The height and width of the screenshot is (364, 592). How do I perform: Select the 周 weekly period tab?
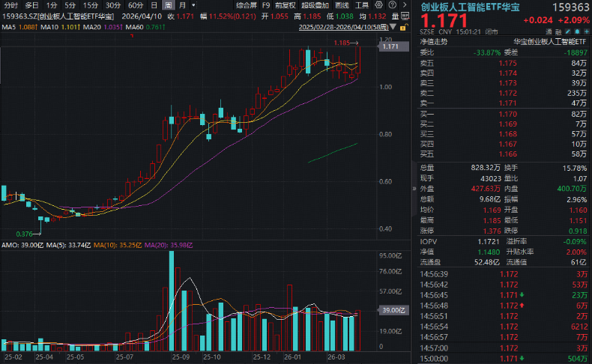pyautogui.click(x=169, y=5)
